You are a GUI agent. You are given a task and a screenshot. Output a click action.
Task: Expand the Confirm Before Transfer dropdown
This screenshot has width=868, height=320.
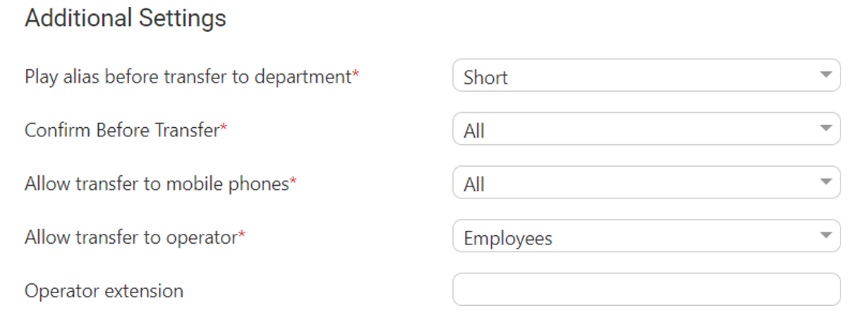coord(646,130)
